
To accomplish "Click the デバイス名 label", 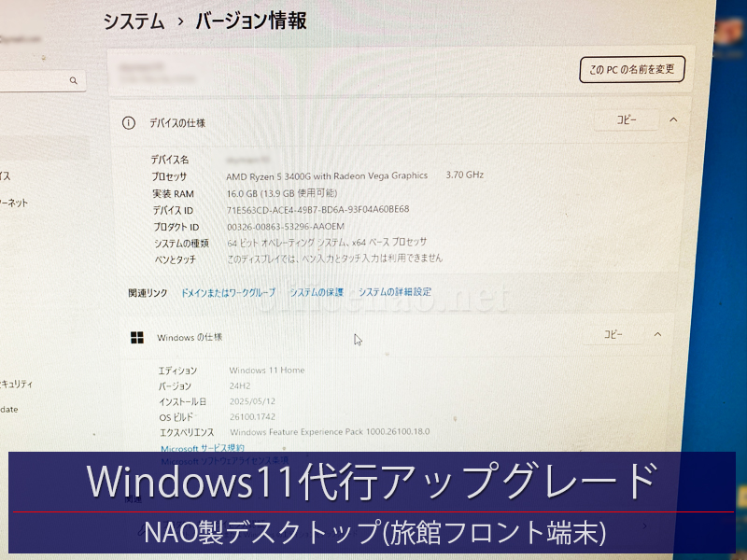I will [170, 160].
